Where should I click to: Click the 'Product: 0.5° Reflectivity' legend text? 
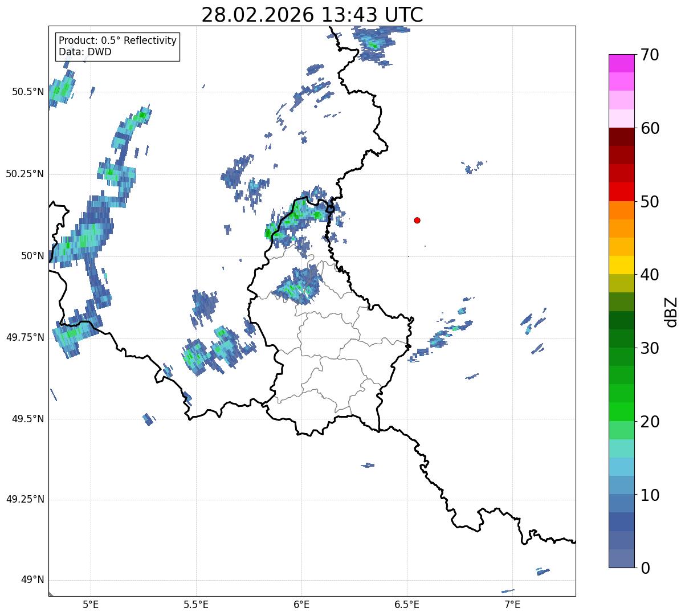pos(117,41)
